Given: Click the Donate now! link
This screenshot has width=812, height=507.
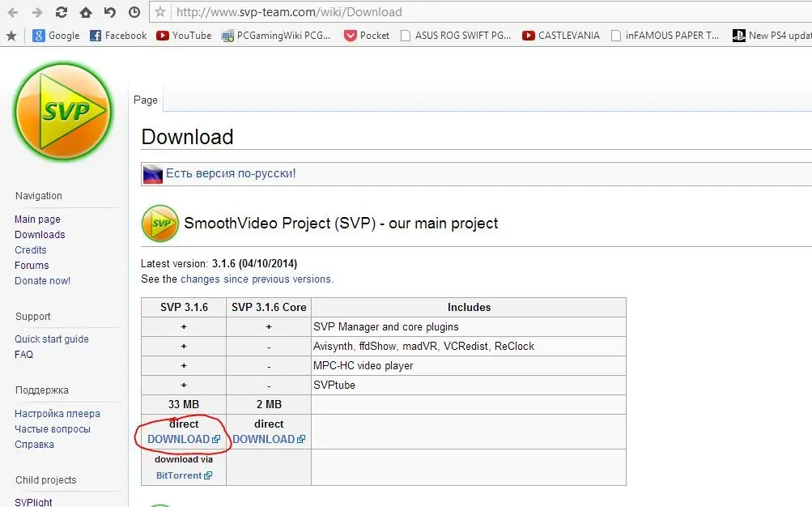Looking at the screenshot, I should click(x=42, y=281).
